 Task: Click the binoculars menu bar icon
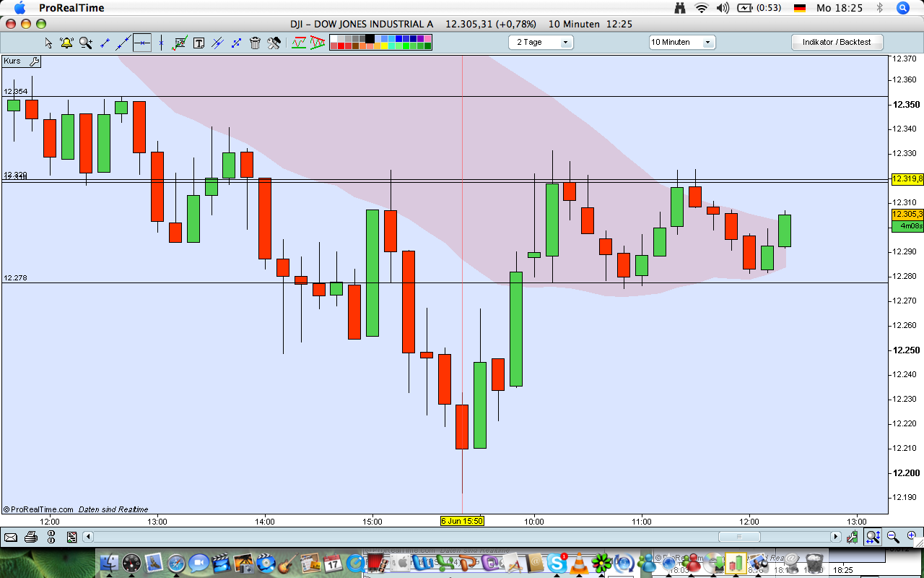pyautogui.click(x=679, y=8)
